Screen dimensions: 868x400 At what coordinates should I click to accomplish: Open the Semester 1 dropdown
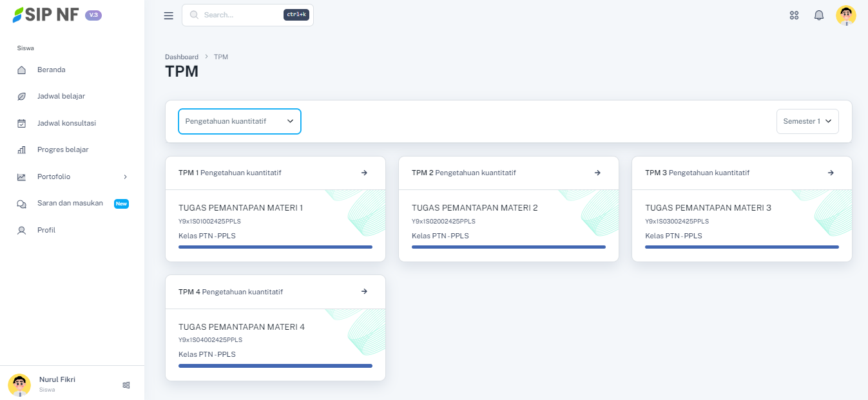(807, 121)
